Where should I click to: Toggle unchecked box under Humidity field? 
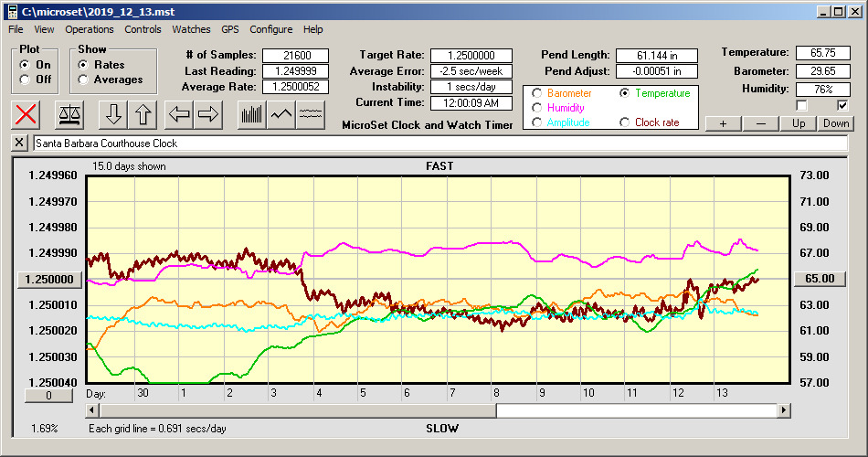801,105
